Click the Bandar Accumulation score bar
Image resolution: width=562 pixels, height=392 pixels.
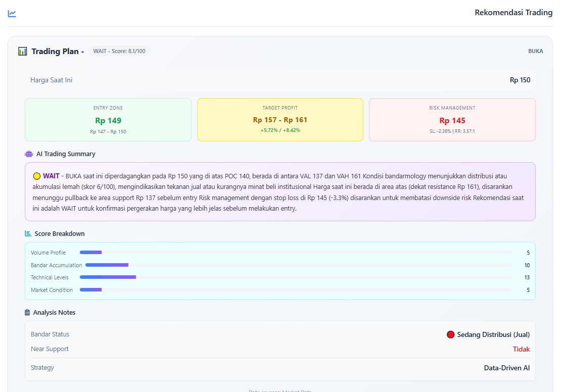[298, 265]
